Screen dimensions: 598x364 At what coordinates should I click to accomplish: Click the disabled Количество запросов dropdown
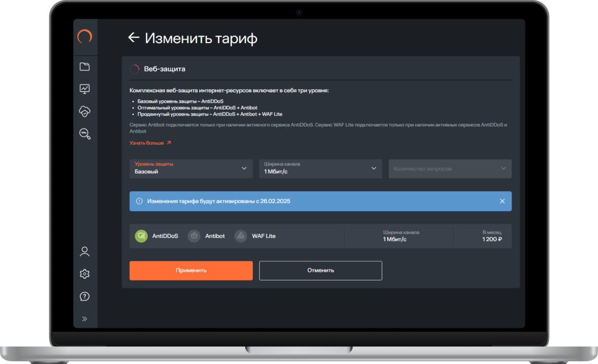click(x=450, y=169)
